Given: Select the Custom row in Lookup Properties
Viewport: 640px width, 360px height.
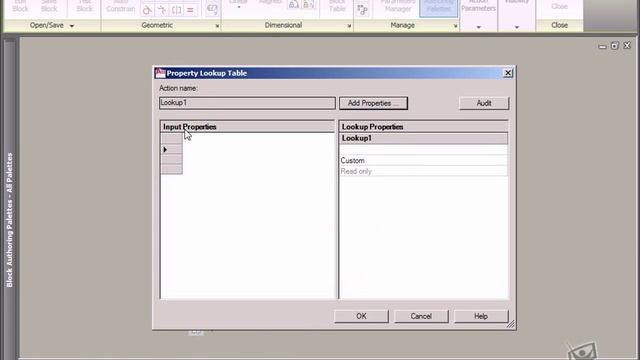Looking at the screenshot, I should coord(424,160).
